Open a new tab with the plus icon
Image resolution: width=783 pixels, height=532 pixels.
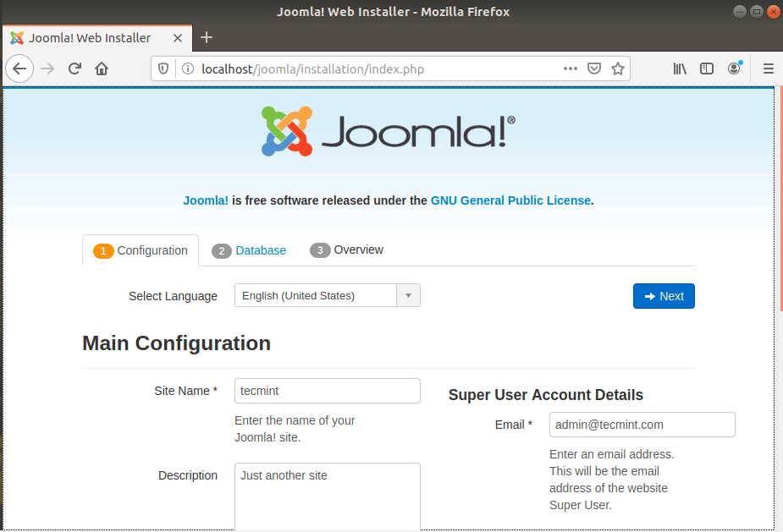click(x=207, y=37)
